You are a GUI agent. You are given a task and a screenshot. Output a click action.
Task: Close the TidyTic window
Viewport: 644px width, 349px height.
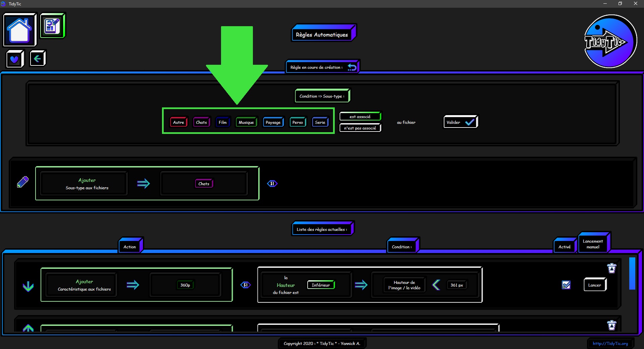[x=636, y=4]
